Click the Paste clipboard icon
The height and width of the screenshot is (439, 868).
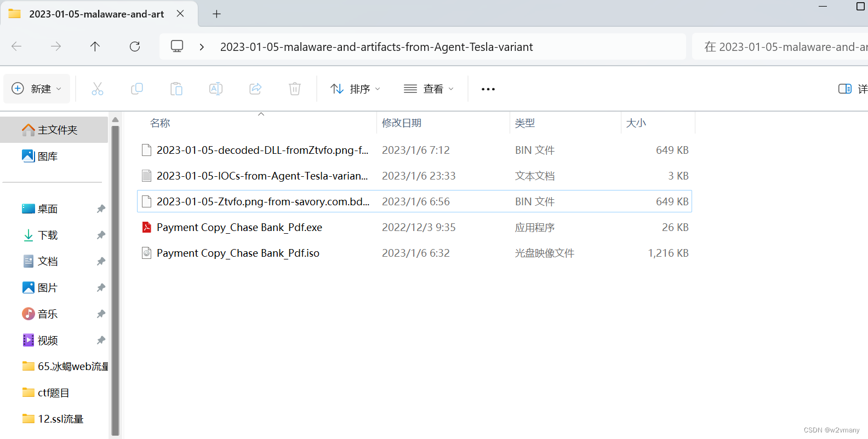(176, 89)
